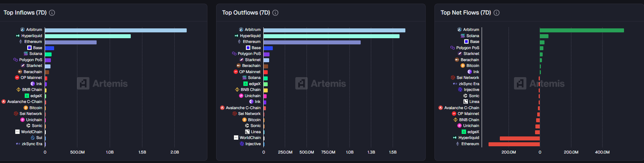
Task: Click info icon beside Top Net Flows (7D)
Action: tap(497, 13)
